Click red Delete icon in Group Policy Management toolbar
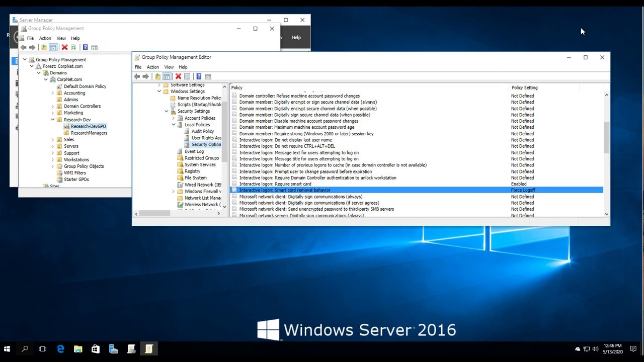This screenshot has height=362, width=644. coord(64,47)
